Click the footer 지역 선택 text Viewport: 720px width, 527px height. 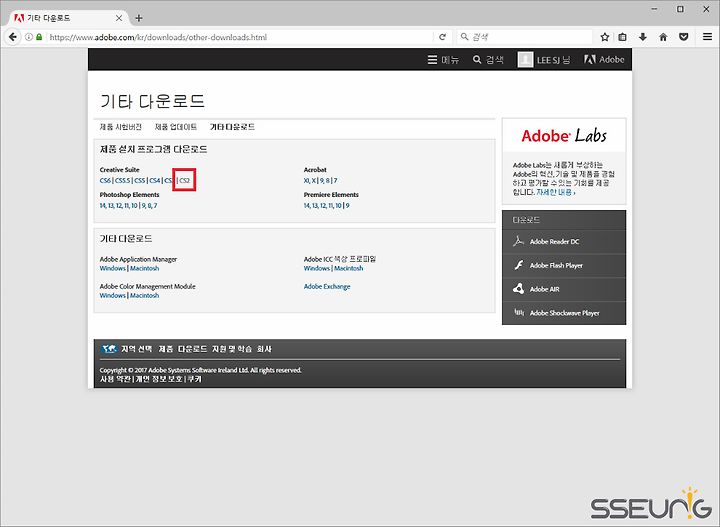[136, 349]
